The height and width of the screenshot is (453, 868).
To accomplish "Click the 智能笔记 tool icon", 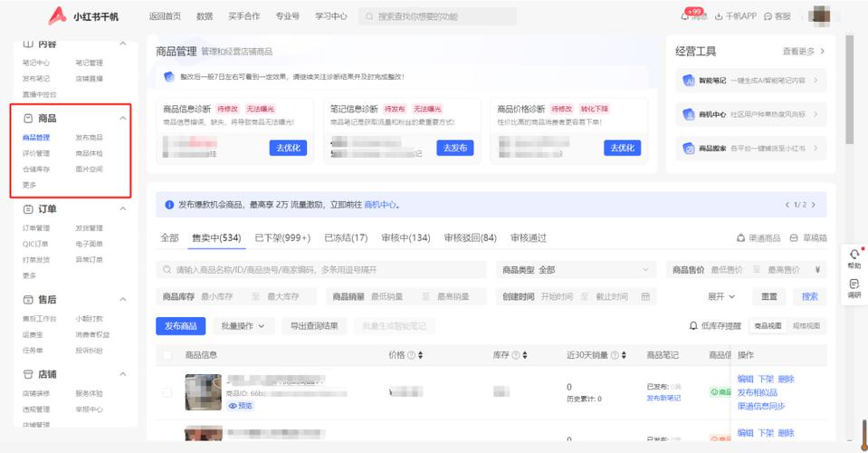I will point(689,81).
